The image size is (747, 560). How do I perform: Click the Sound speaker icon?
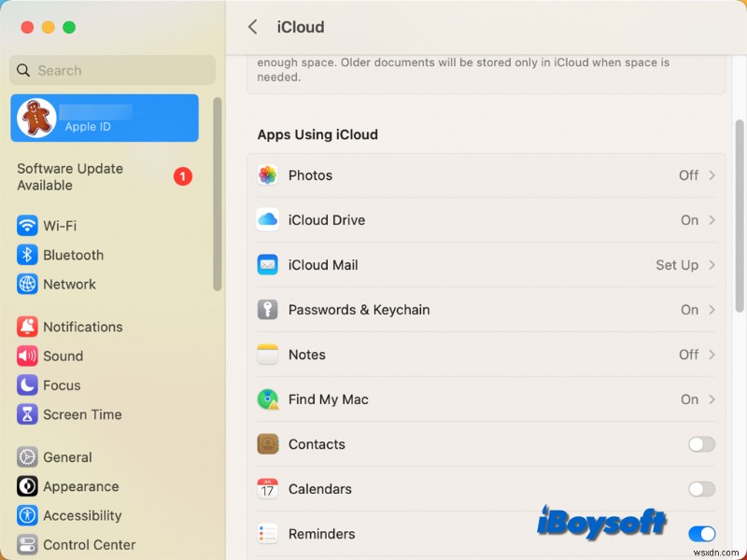27,356
